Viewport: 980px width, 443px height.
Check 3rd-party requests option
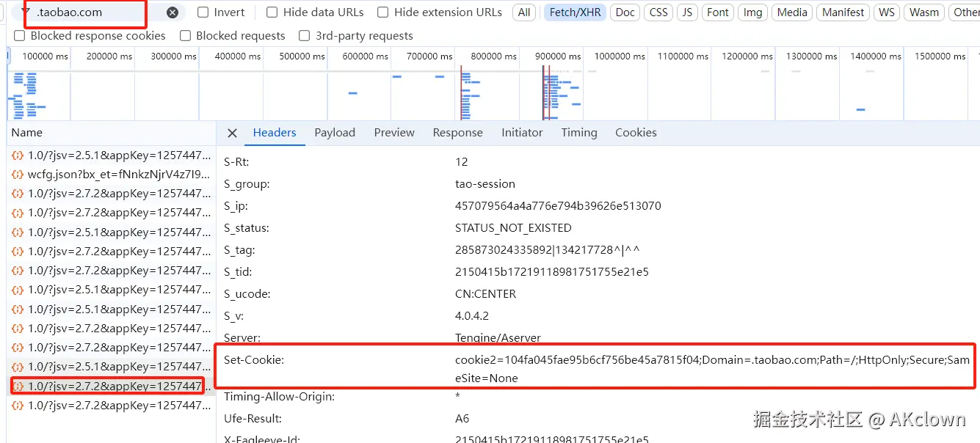pyautogui.click(x=304, y=36)
